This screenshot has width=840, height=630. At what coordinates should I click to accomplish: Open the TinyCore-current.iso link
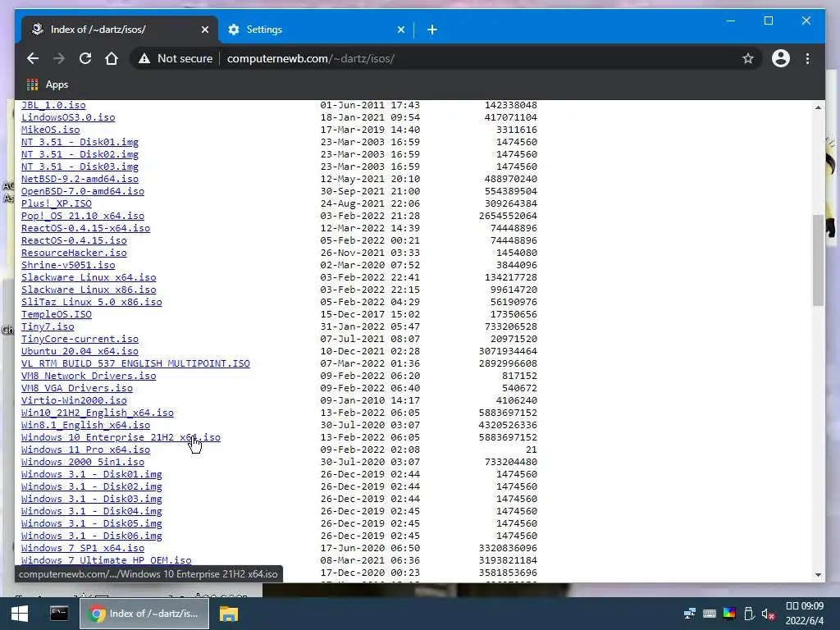[80, 339]
